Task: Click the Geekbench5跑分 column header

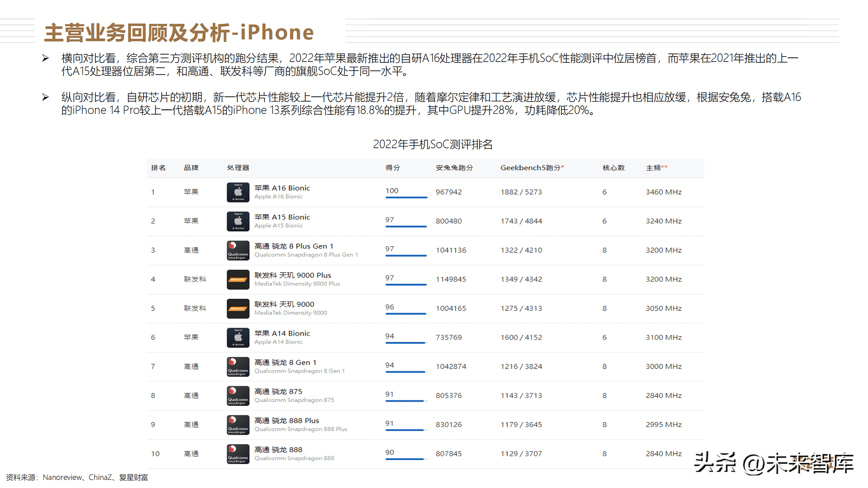Action: tap(532, 168)
